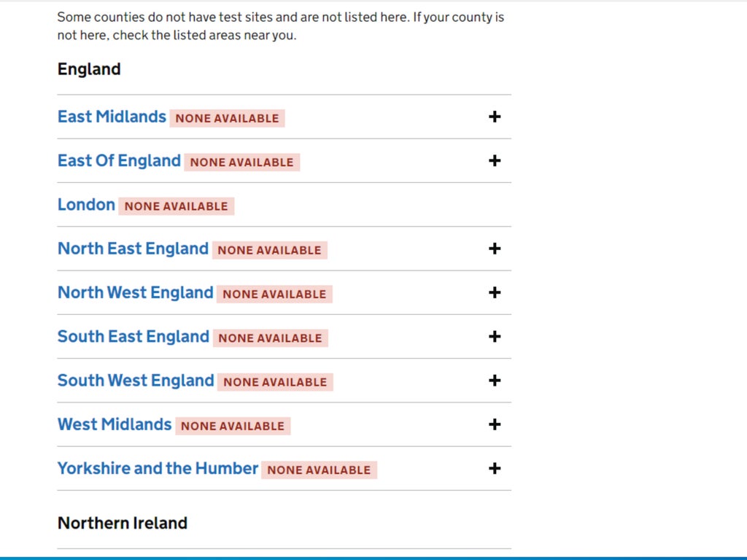Click the plus icon beside North East England
This screenshot has width=747, height=560.
tap(495, 249)
